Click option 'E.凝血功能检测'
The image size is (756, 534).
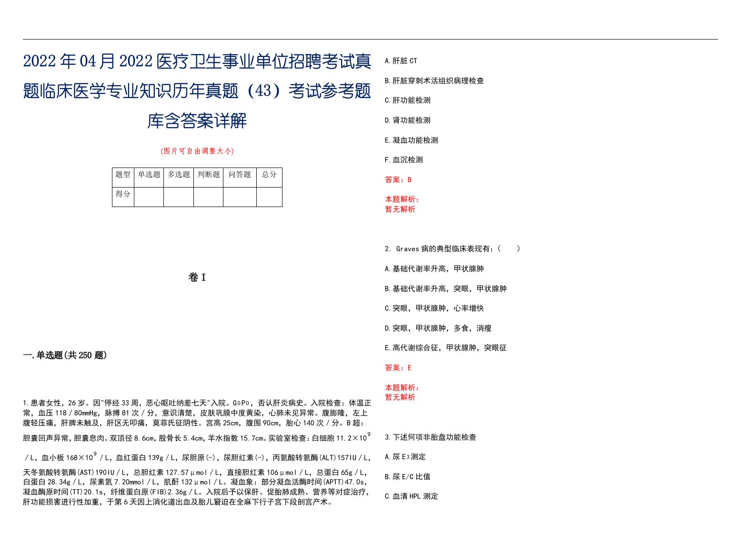click(411, 140)
